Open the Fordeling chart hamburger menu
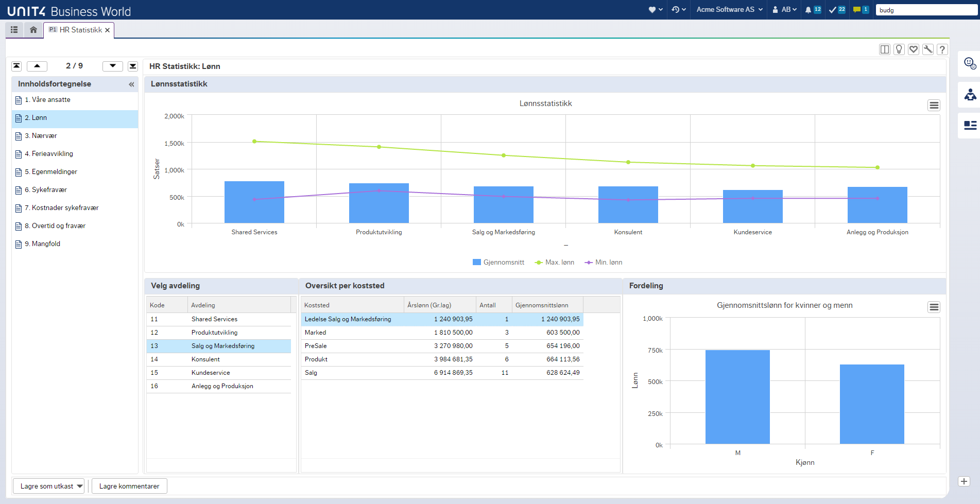Image resolution: width=980 pixels, height=504 pixels. (x=934, y=307)
